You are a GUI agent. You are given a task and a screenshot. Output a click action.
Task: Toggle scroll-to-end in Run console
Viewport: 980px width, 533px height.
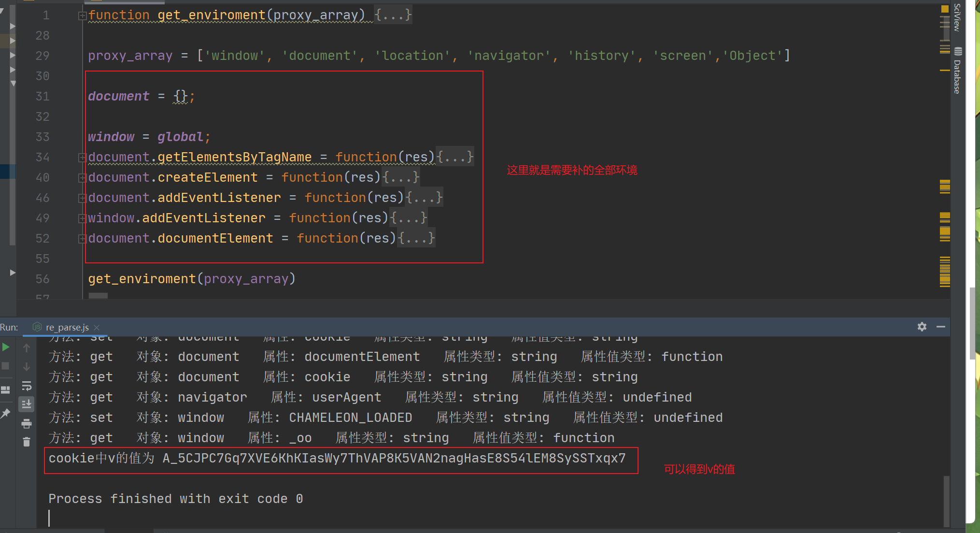(x=27, y=403)
